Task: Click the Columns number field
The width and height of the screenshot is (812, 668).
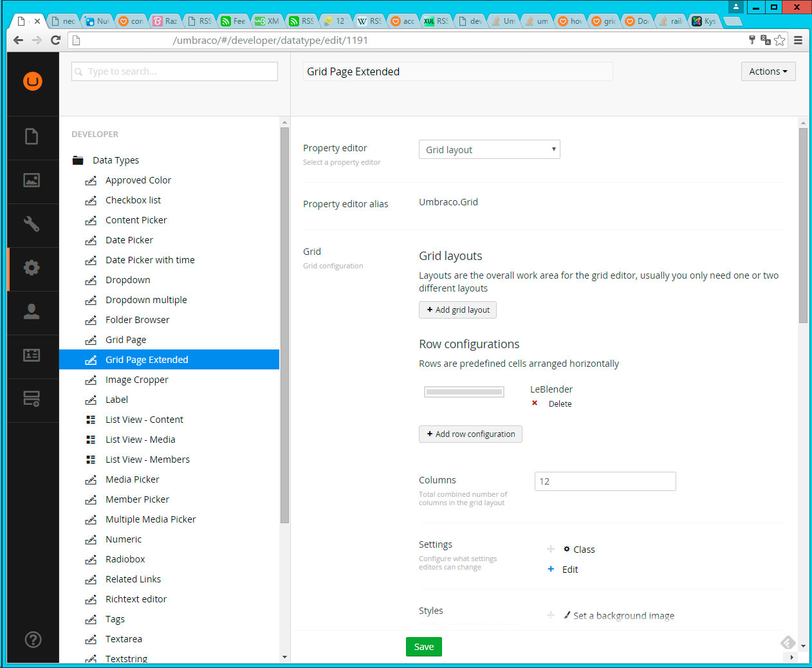Action: tap(605, 481)
